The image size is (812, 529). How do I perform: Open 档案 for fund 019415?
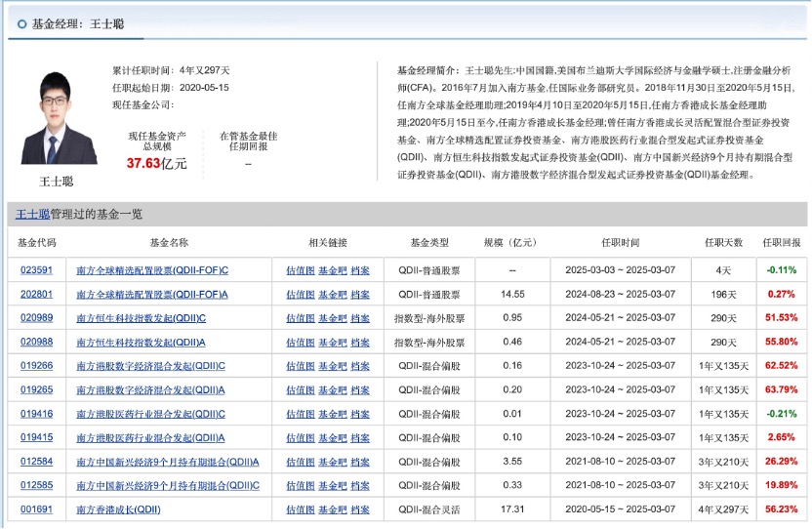point(360,438)
